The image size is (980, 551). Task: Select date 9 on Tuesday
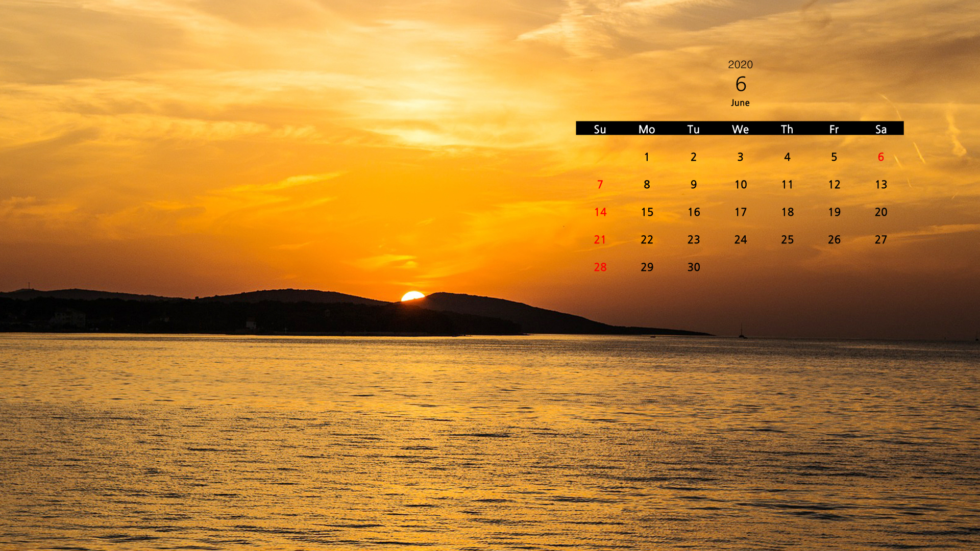click(x=693, y=185)
